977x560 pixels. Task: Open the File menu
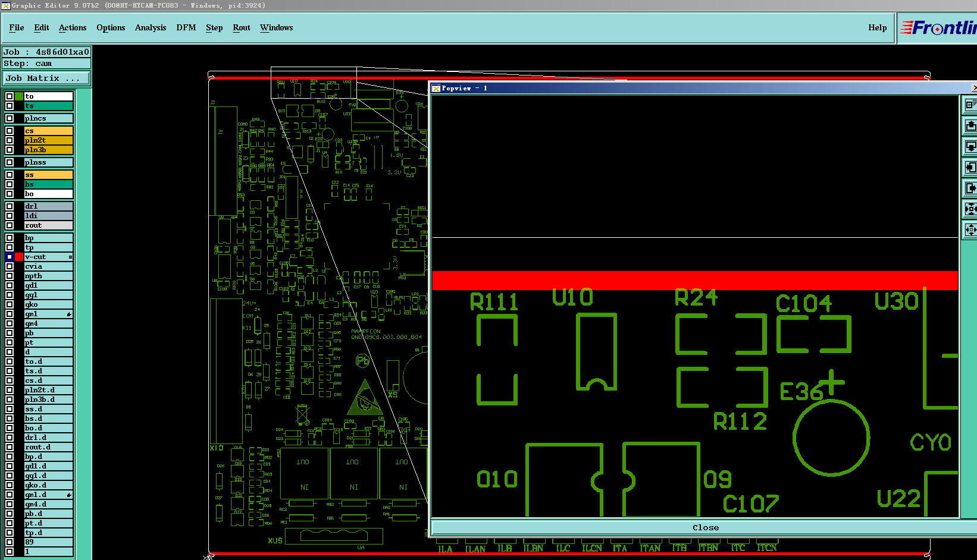(x=17, y=27)
